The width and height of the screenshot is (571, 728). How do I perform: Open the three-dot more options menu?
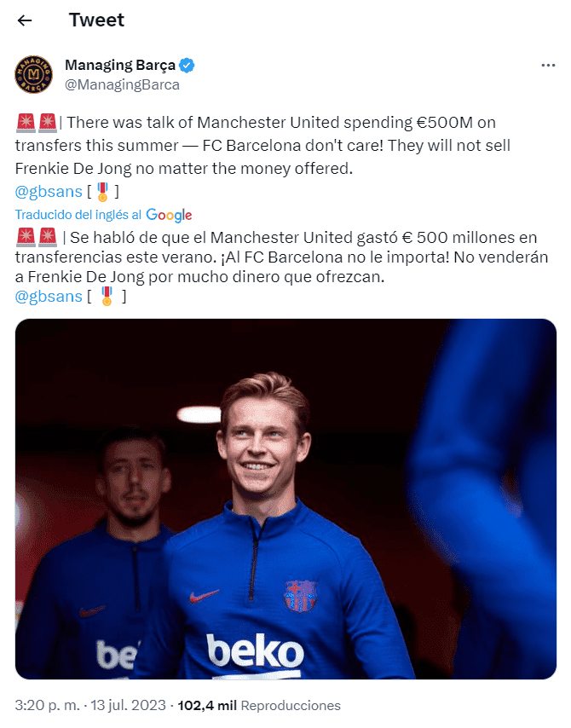(549, 66)
